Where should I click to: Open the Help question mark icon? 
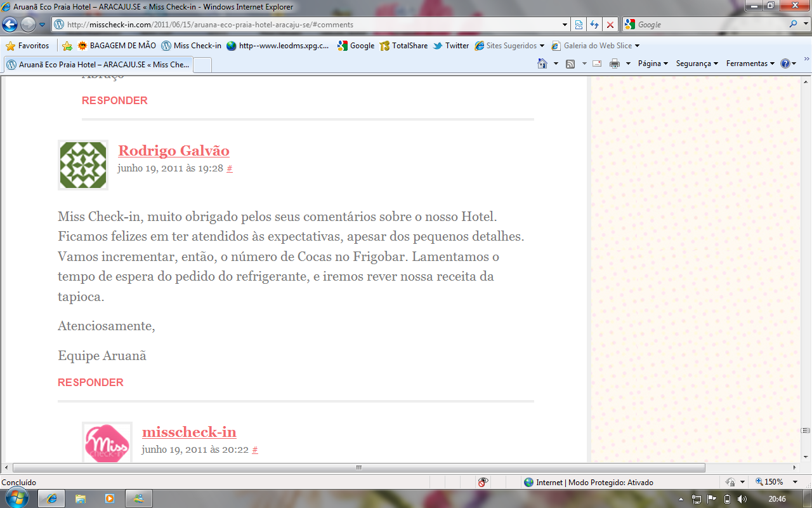pyautogui.click(x=785, y=63)
